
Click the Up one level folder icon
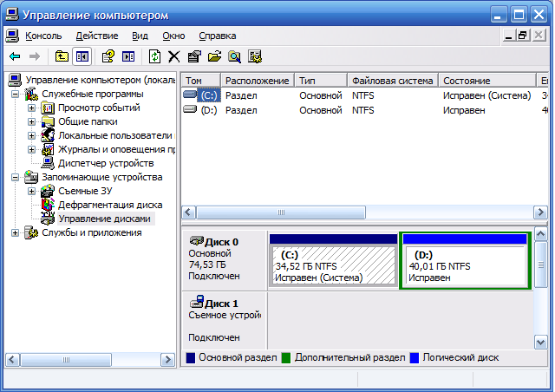(x=62, y=56)
